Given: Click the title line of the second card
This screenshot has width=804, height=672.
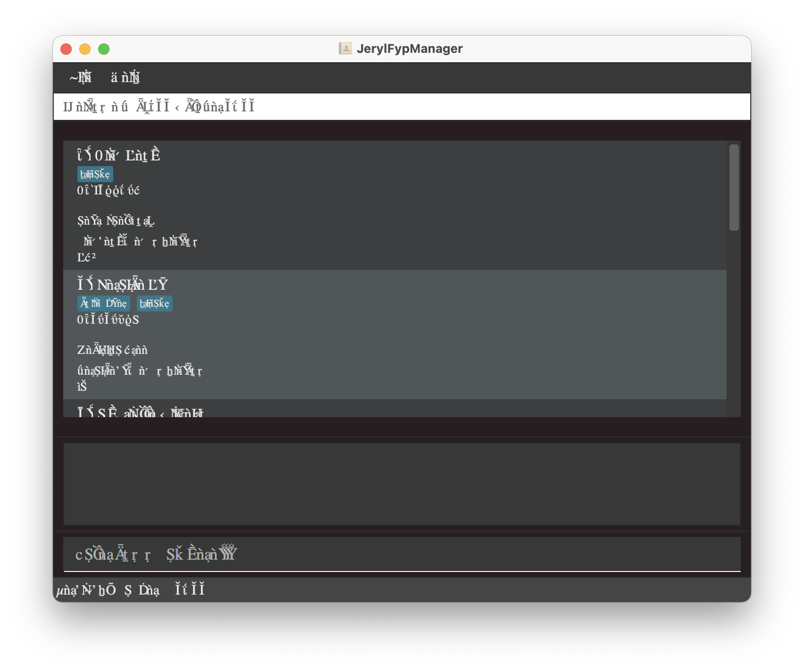Looking at the screenshot, I should point(122,285).
